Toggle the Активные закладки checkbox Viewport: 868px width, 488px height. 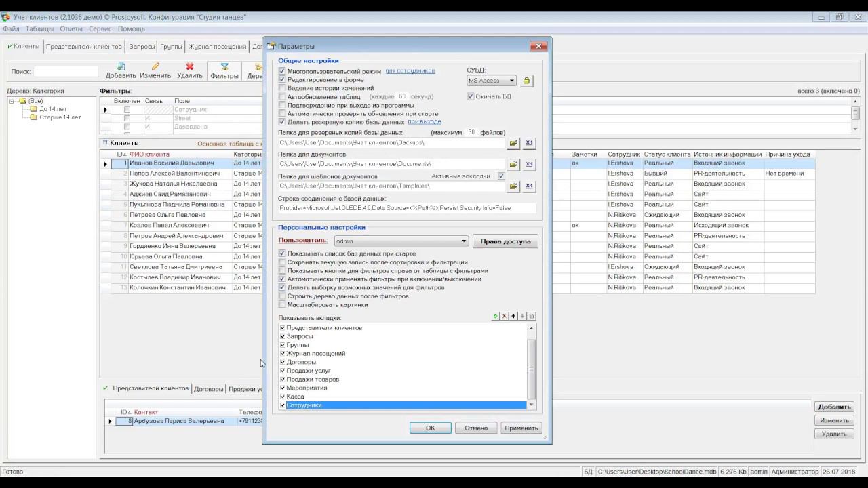click(x=501, y=176)
